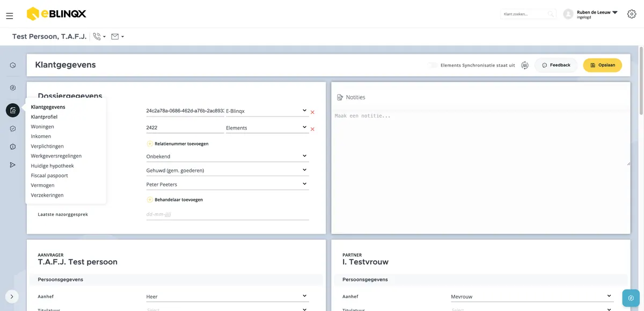Open the hamburger navigation menu

[x=10, y=16]
